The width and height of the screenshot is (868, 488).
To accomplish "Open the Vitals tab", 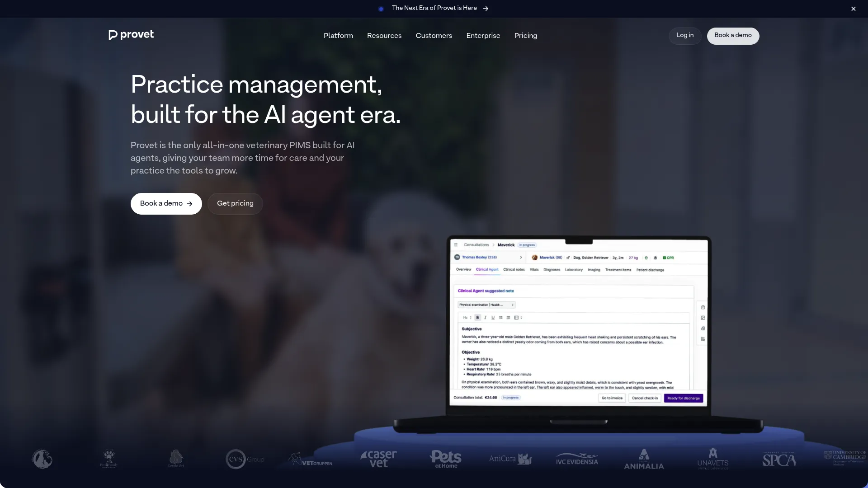I will [x=534, y=269].
